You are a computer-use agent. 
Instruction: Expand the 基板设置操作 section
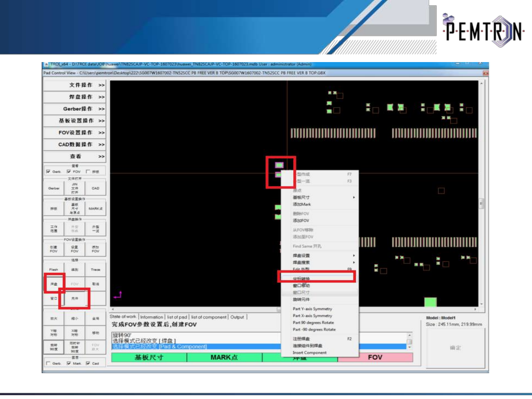click(x=75, y=121)
